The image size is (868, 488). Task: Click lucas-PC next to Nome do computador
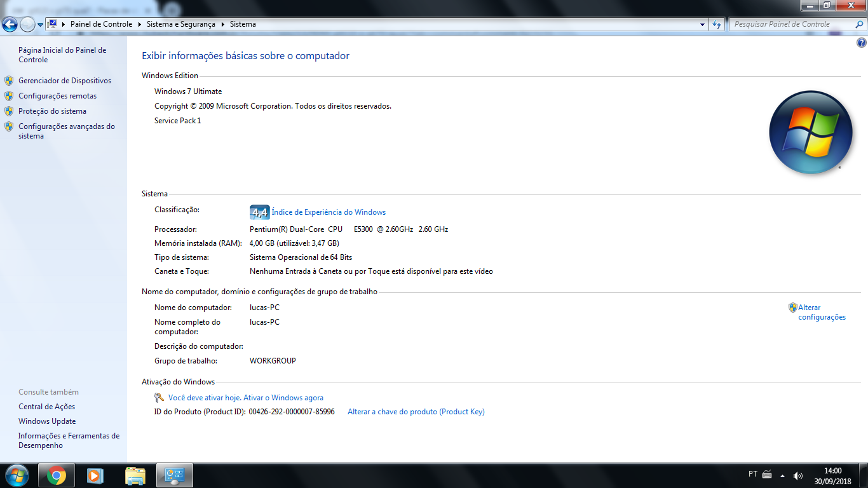coord(264,308)
